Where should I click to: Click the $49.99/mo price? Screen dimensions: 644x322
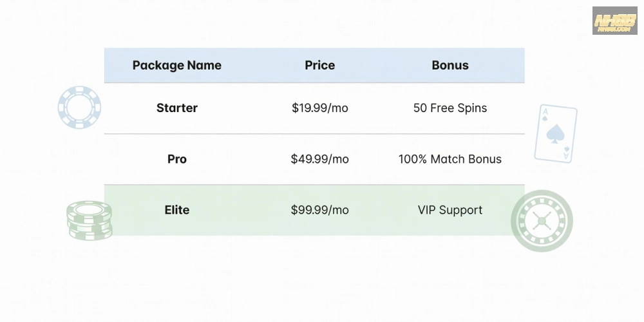[319, 159]
